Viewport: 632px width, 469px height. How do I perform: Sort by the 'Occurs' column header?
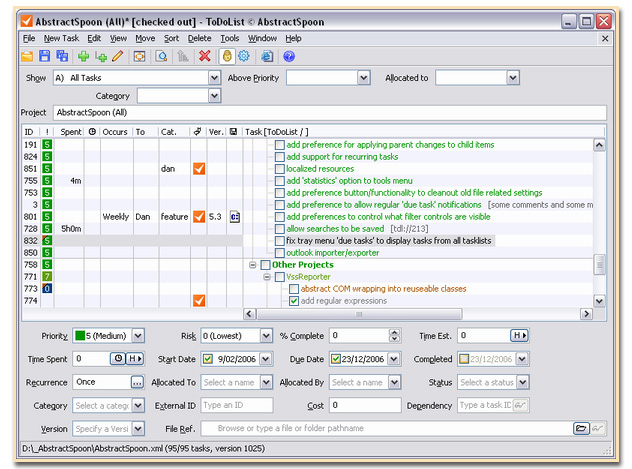(115, 132)
